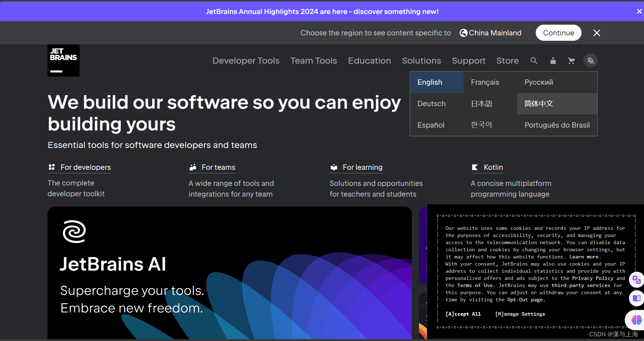This screenshot has width=644, height=341.
Task: Click the For teams icon
Action: tap(193, 167)
